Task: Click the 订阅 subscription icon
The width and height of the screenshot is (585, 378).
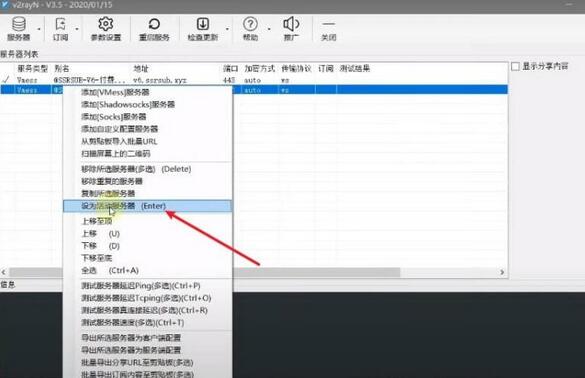Action: coord(60,28)
